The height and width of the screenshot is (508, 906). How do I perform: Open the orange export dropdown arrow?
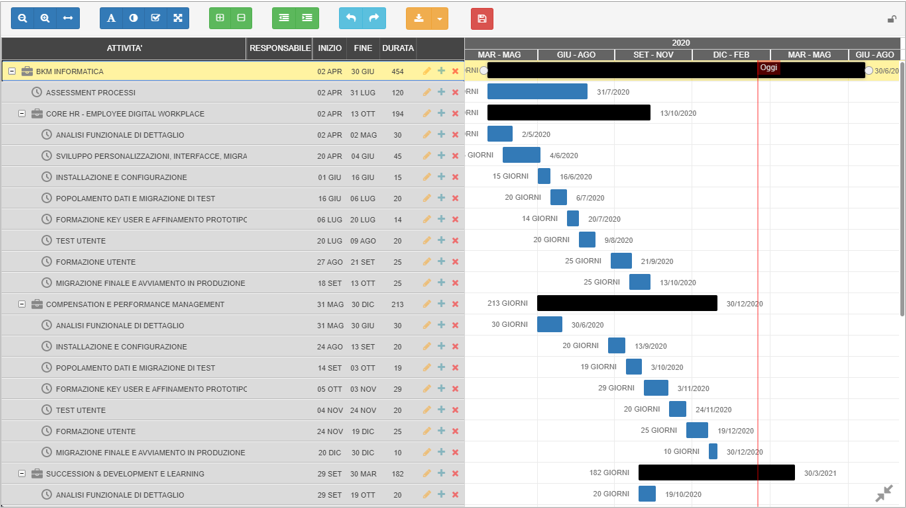coord(440,18)
